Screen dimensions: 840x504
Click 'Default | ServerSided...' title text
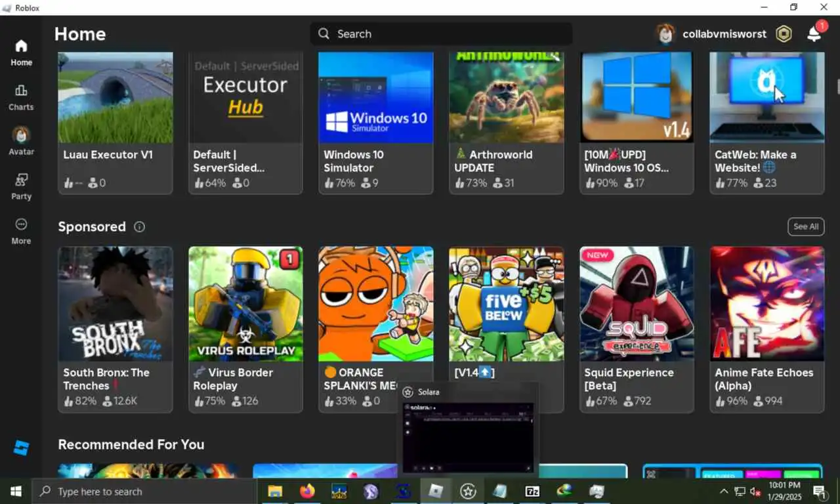click(x=228, y=161)
